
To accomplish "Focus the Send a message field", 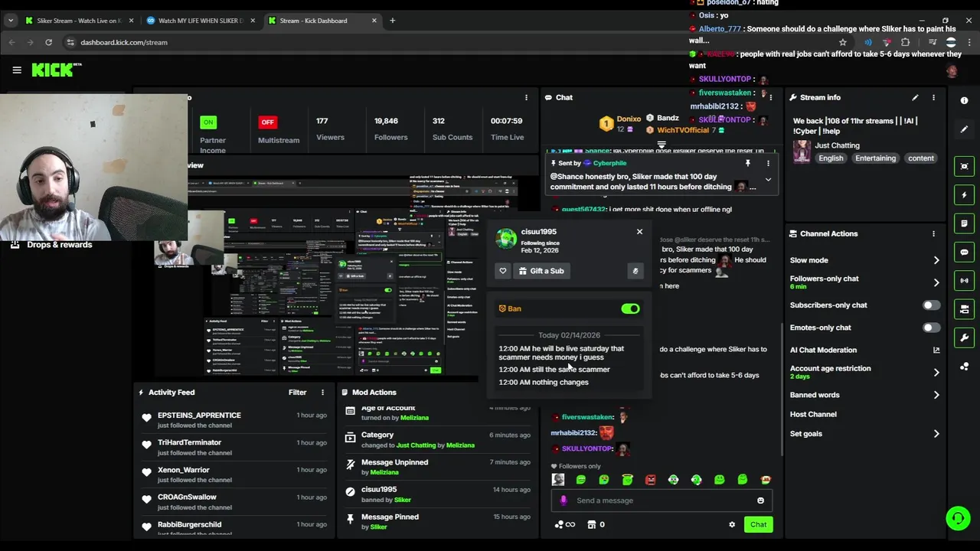I will (x=661, y=500).
